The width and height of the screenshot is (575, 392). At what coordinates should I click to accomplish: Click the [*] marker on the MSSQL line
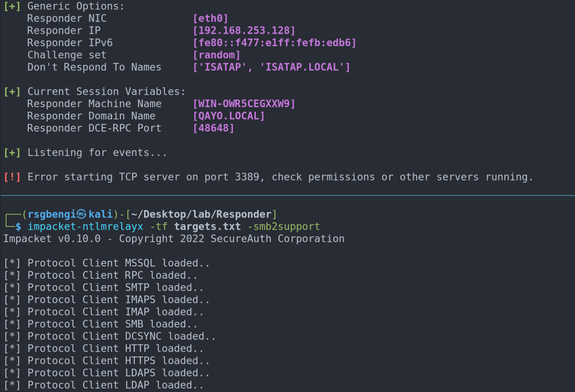click(12, 263)
